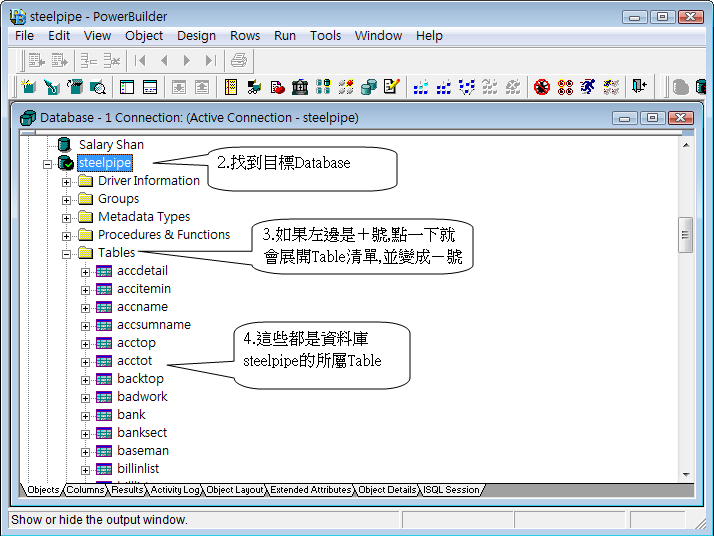Click the tree scrollbar down arrow
This screenshot has height=536, width=714.
(x=686, y=475)
